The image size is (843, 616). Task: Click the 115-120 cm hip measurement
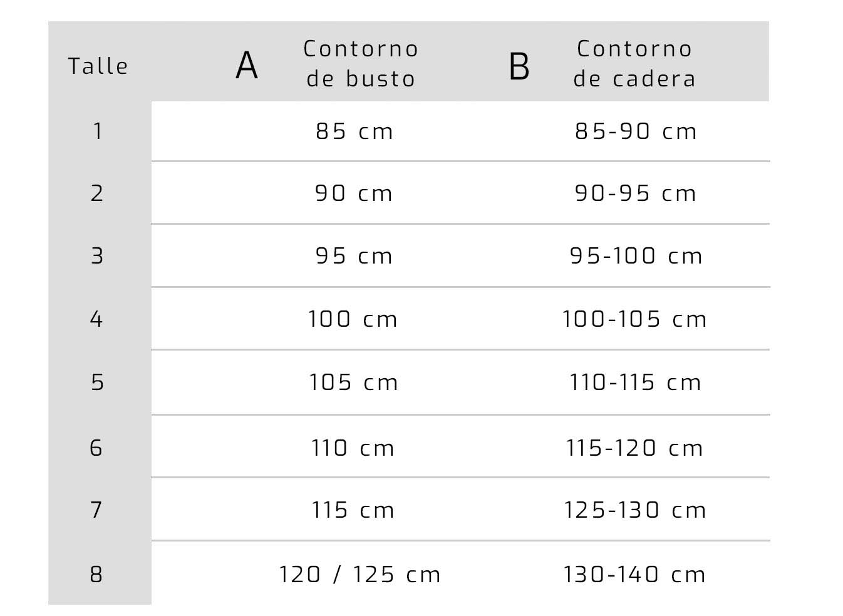(634, 448)
